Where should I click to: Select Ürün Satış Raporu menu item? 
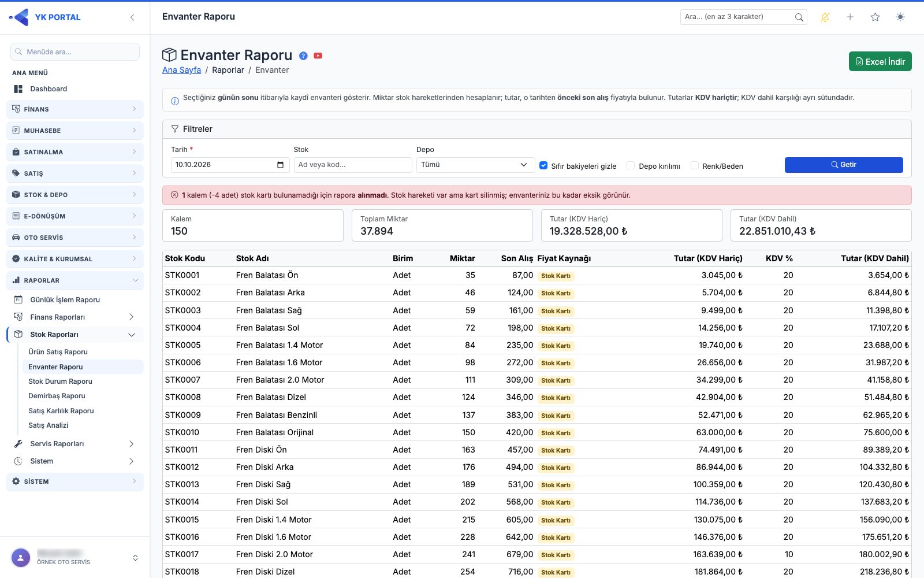58,352
